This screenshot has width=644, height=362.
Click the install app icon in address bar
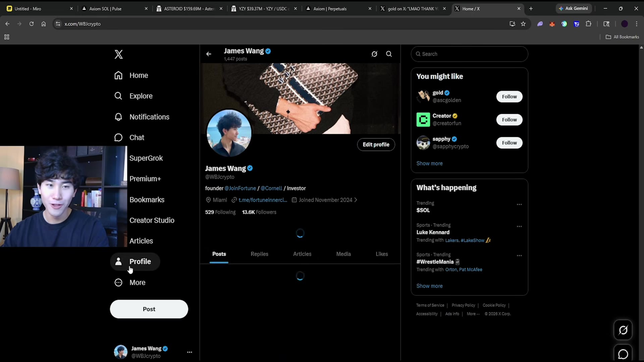click(512, 24)
